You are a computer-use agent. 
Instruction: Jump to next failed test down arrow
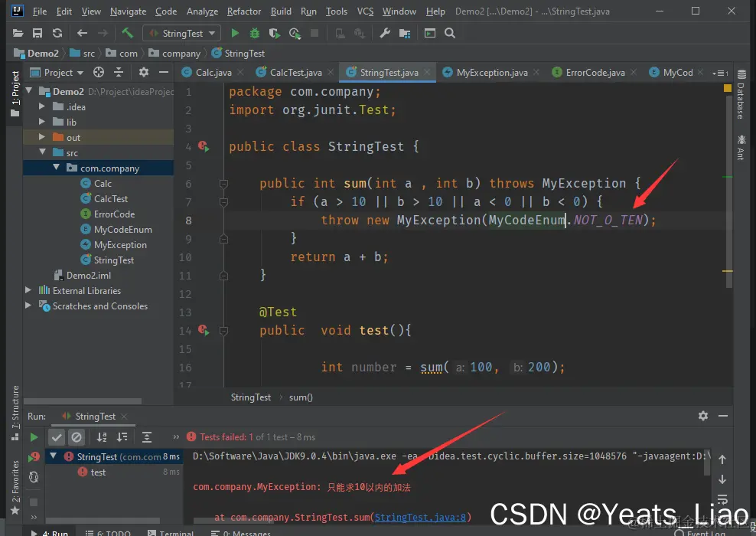(x=722, y=479)
